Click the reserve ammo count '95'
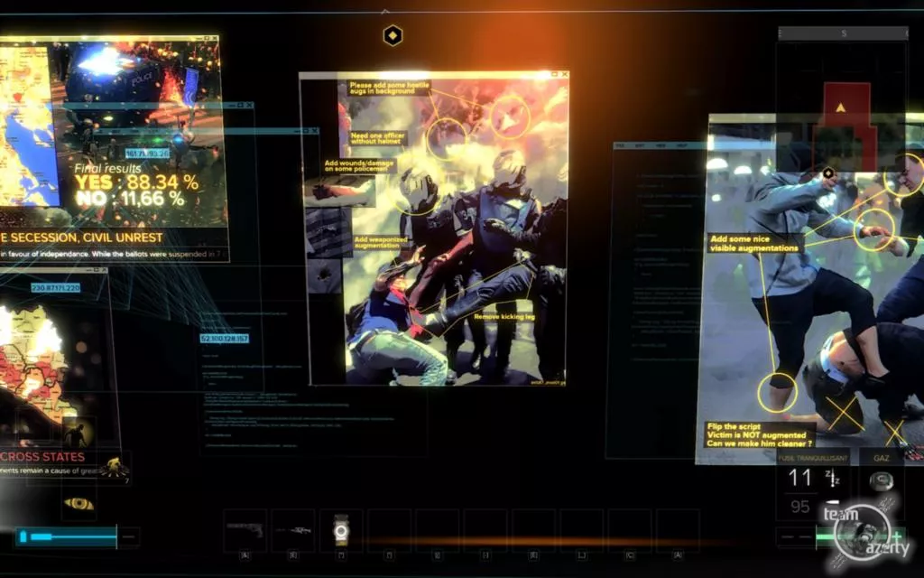This screenshot has height=578, width=924. (x=799, y=507)
